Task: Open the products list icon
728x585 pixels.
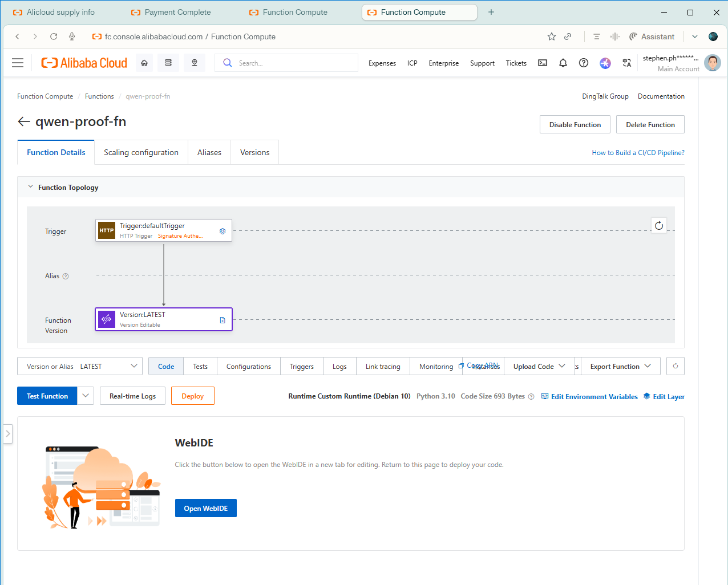Action: pos(168,63)
